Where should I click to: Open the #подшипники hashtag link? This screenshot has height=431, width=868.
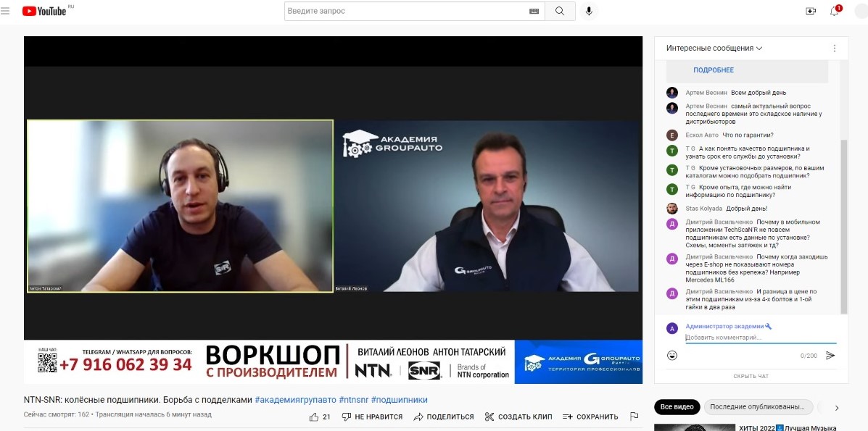pos(399,399)
